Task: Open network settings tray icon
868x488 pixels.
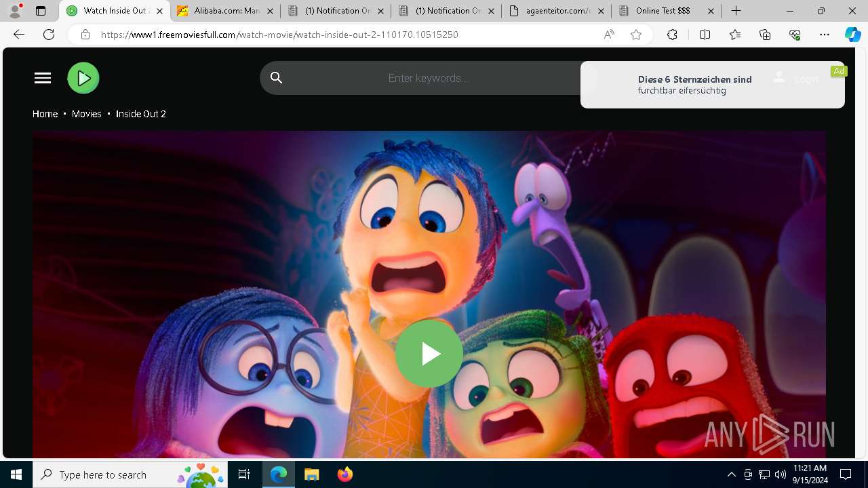Action: (x=764, y=474)
